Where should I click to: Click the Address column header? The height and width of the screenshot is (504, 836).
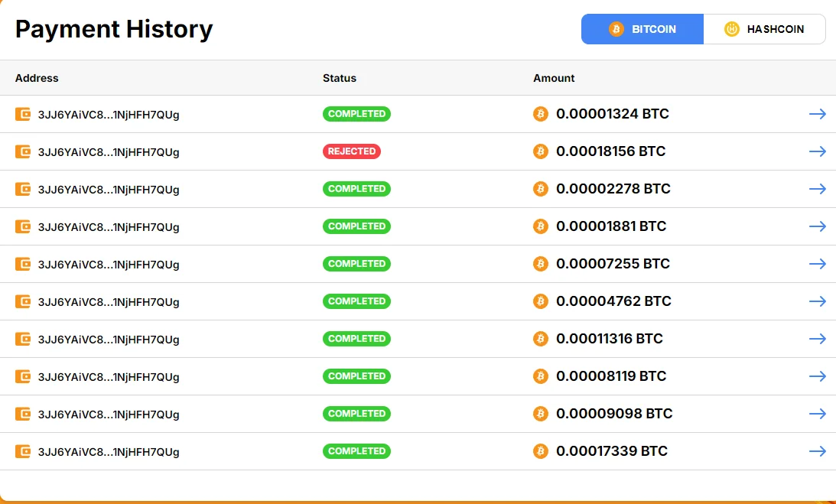(x=37, y=78)
